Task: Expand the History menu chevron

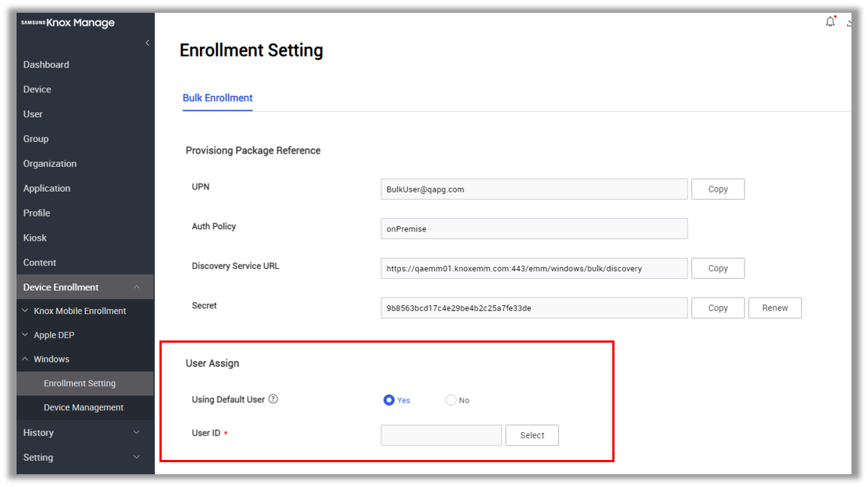Action: pos(136,433)
